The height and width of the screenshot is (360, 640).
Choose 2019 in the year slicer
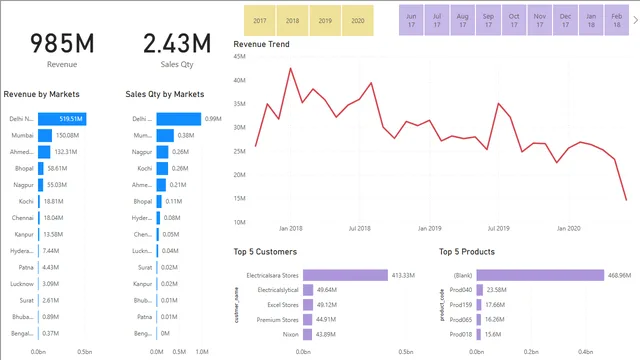325,20
